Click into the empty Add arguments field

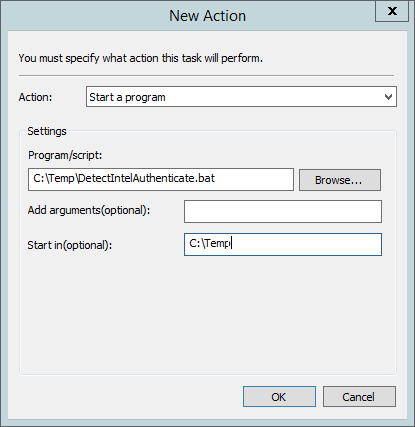tap(283, 211)
